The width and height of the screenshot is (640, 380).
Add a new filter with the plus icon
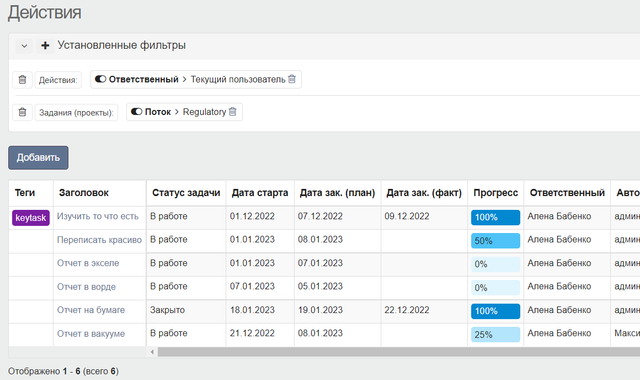[x=45, y=46]
